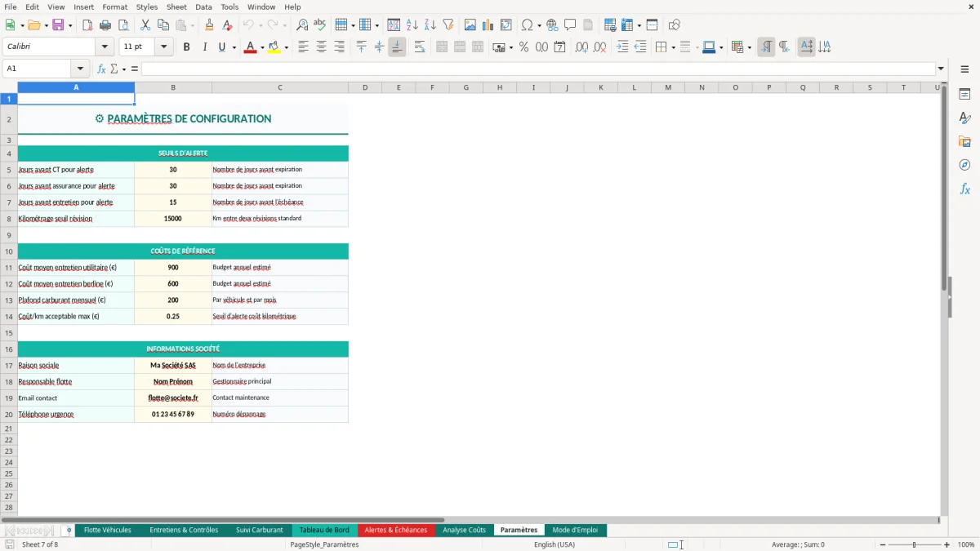The width and height of the screenshot is (980, 551).
Task: Open the Function Wizard next to Name Box
Action: (102, 69)
